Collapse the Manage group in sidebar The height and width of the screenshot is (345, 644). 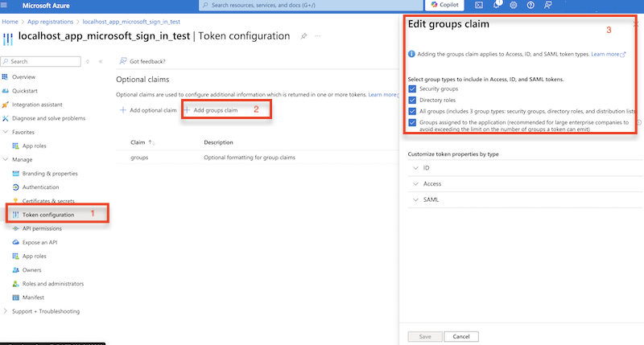click(6, 159)
